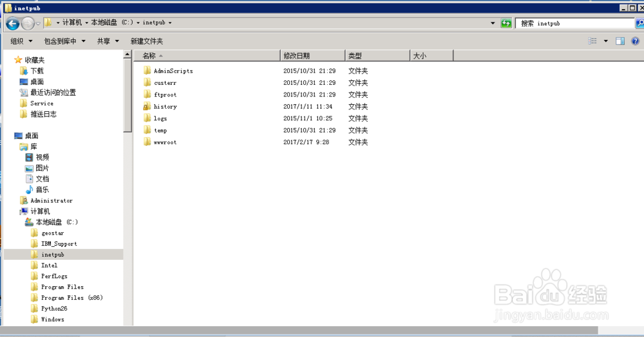Click the 计算机 breadcrumb segment

point(72,23)
